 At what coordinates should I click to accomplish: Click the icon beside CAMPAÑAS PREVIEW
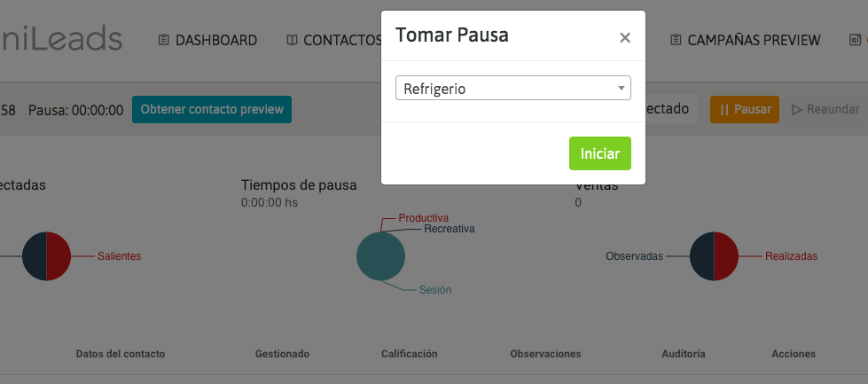tap(676, 40)
